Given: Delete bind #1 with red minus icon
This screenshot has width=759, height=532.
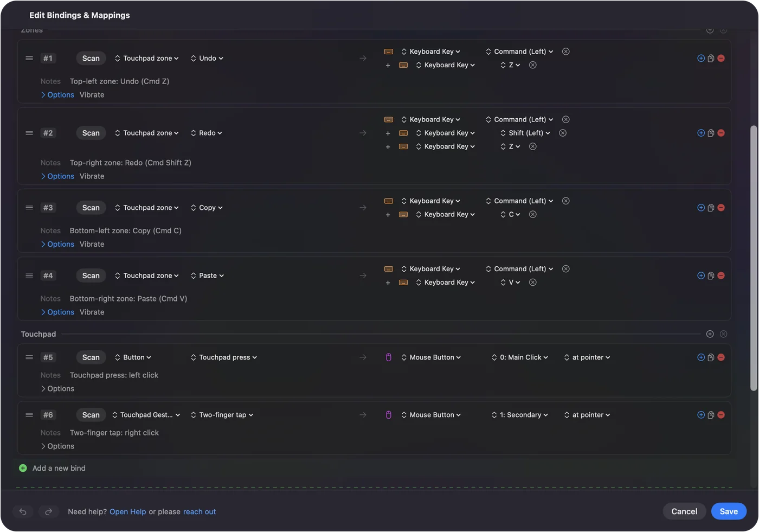Looking at the screenshot, I should pyautogui.click(x=721, y=59).
